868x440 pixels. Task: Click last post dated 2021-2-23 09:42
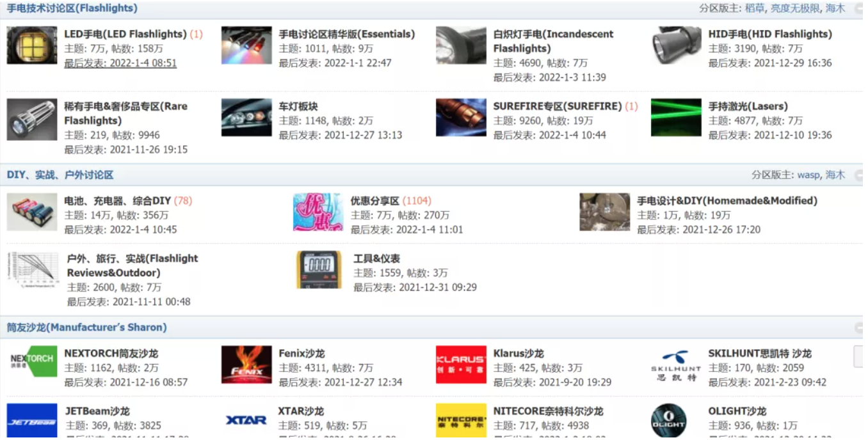[768, 382]
